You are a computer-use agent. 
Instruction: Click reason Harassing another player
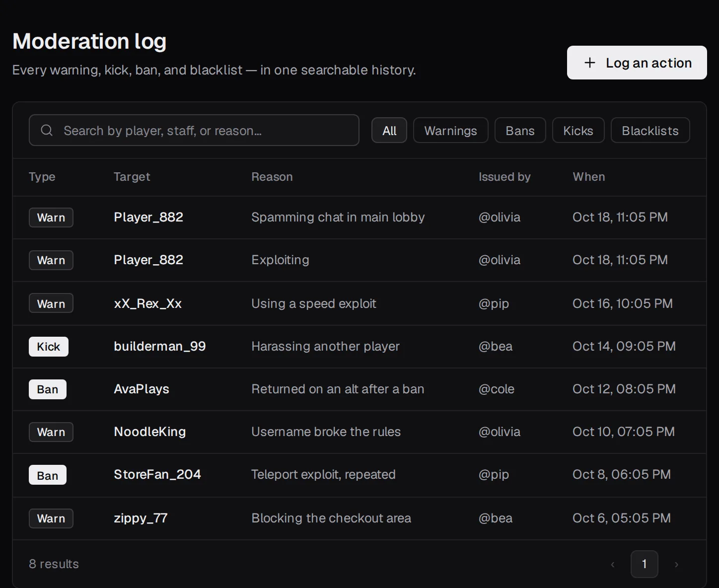click(325, 346)
